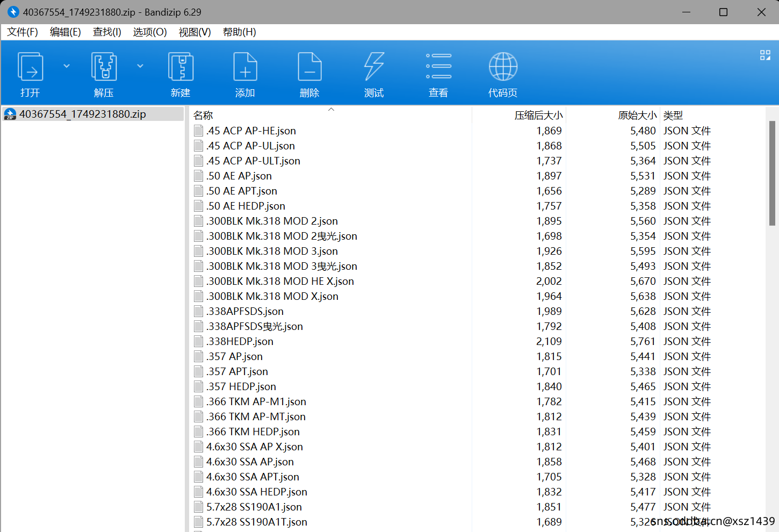Select file 4.6x30 SSA AP X.json
The width and height of the screenshot is (779, 532).
tap(255, 447)
